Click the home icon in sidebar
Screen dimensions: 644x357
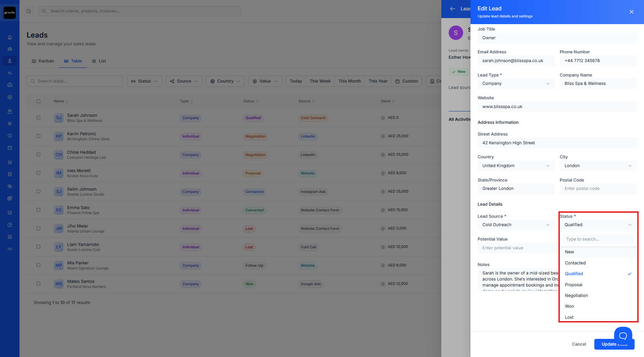(10, 37)
